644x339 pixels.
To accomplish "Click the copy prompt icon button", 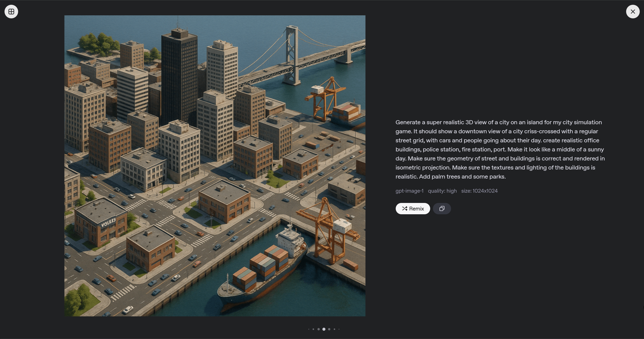I will pyautogui.click(x=442, y=208).
